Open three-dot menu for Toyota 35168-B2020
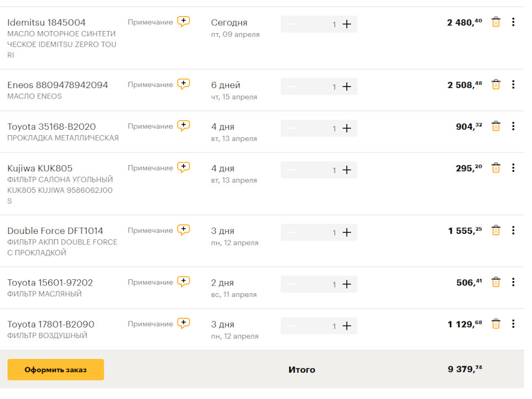The image size is (532, 399). tap(513, 126)
